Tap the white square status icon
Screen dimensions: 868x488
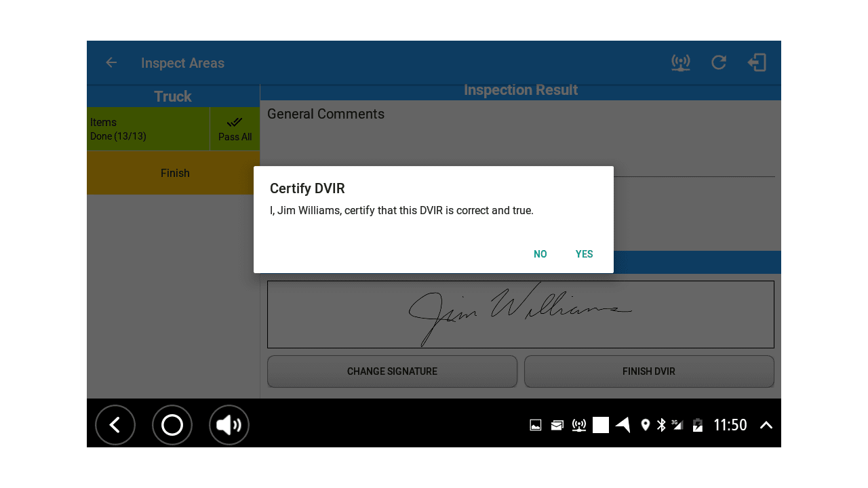pos(601,425)
